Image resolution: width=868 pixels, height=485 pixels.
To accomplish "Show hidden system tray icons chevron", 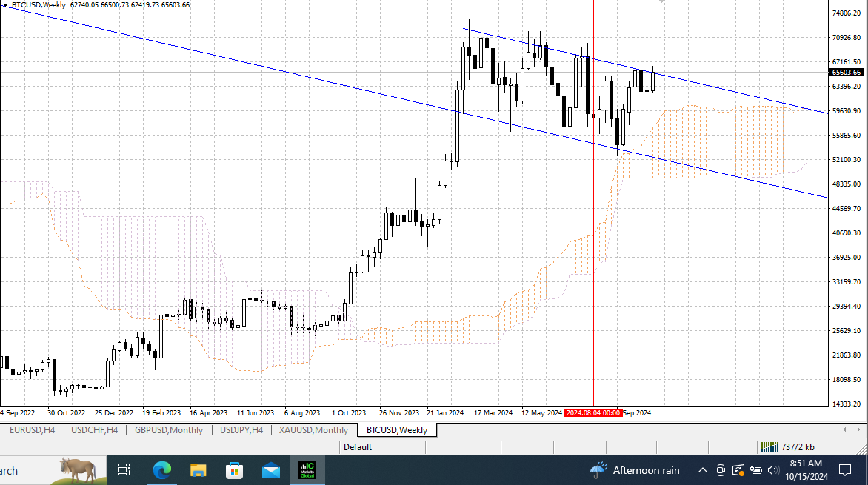I will [703, 471].
